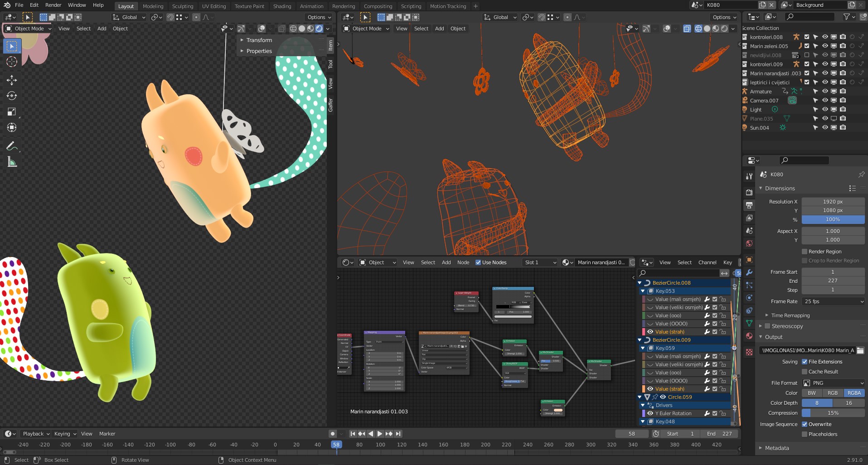Open the Render menu in the top bar
This screenshot has height=465, width=868.
pos(53,5)
